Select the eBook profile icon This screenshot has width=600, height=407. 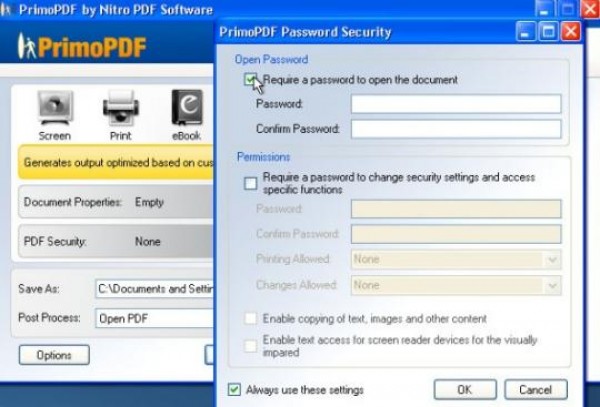(187, 108)
